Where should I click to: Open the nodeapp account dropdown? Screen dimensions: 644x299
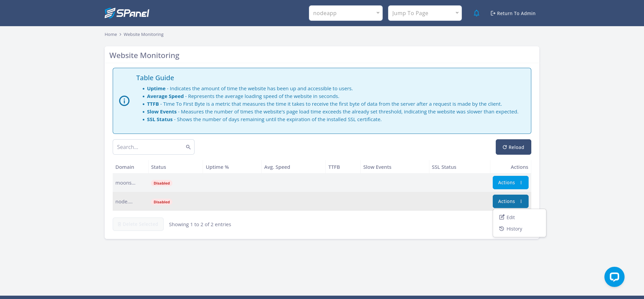click(345, 13)
